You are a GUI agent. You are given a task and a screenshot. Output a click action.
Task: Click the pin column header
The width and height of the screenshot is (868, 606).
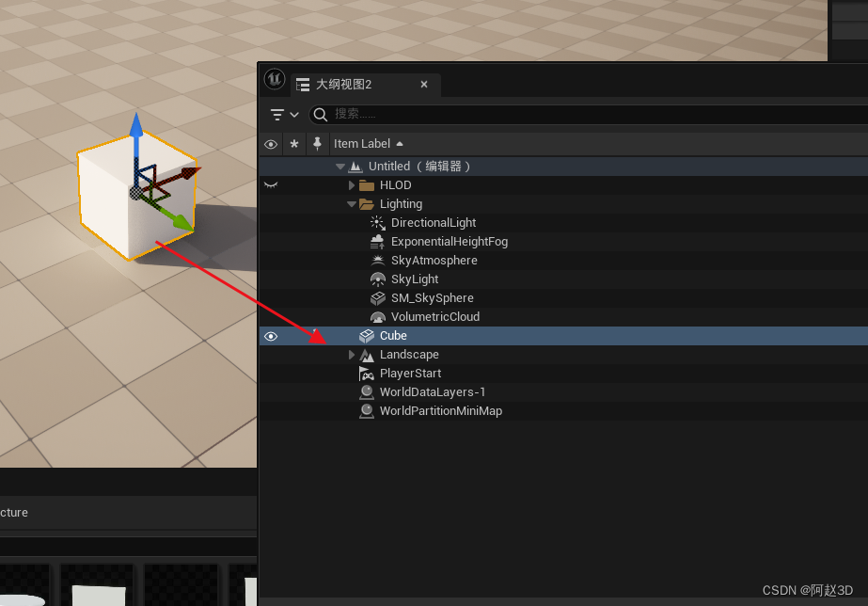pos(317,143)
